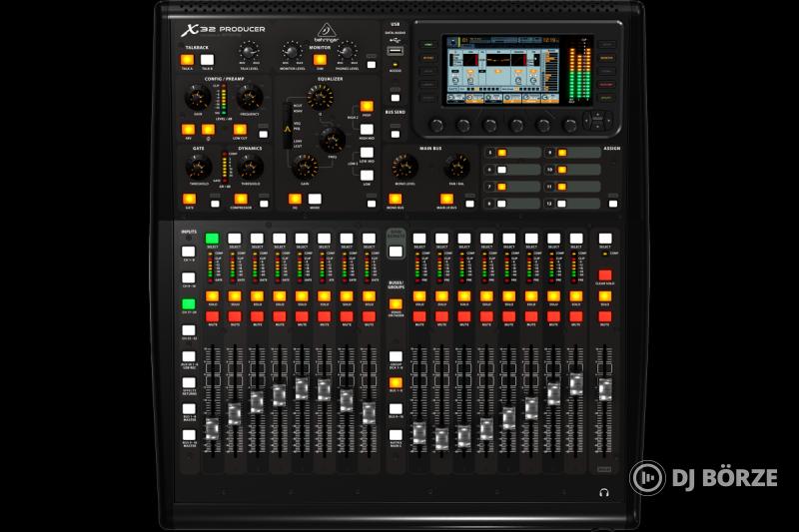Switch to the AUX IN / USB layer
Screen dimensions: 799x532
tap(189, 356)
